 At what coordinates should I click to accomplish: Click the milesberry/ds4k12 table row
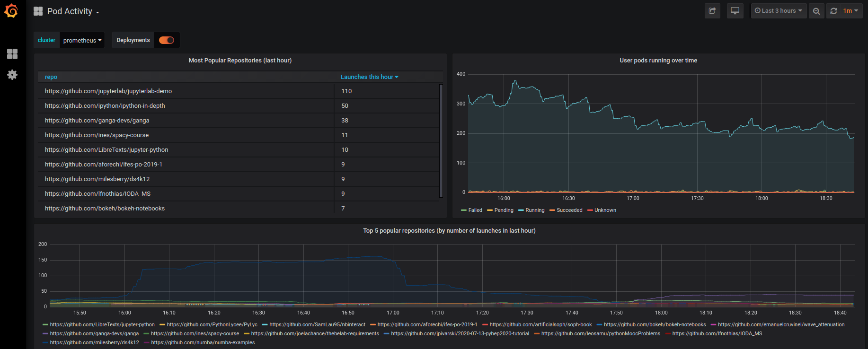tap(239, 179)
